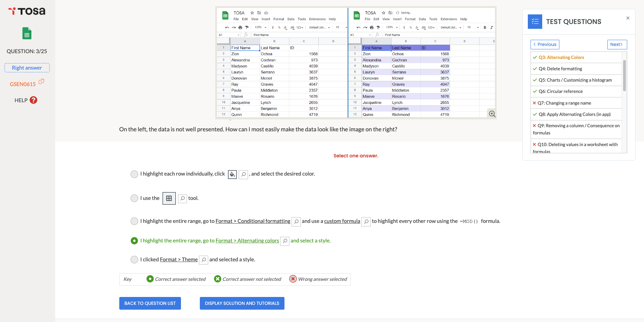Magnify the borders tool icon preview
The image size is (644, 322).
click(183, 198)
